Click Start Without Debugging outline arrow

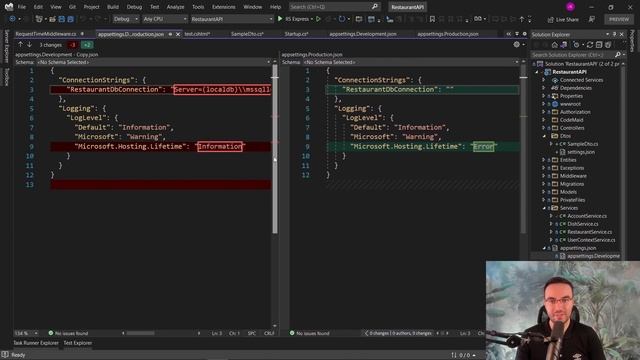click(318, 19)
